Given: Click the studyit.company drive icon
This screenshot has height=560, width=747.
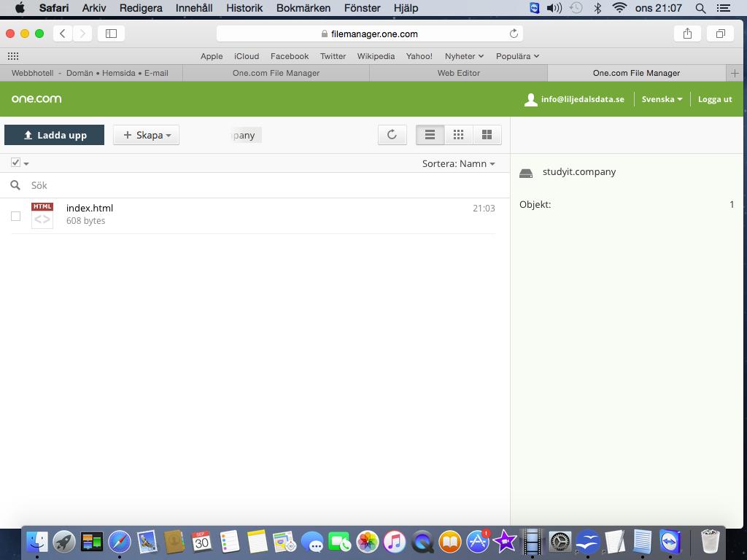Looking at the screenshot, I should pos(526,174).
